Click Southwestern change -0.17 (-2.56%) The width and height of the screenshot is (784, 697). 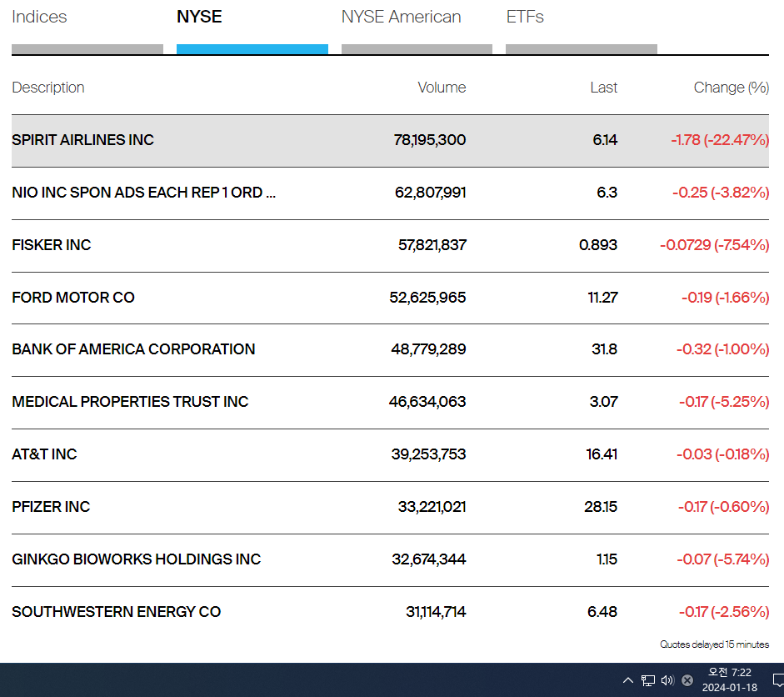coord(724,612)
